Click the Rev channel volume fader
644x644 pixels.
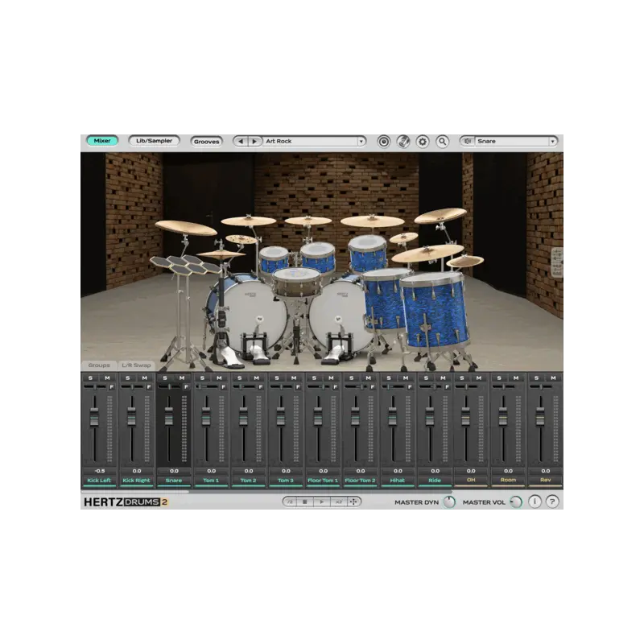coord(540,415)
